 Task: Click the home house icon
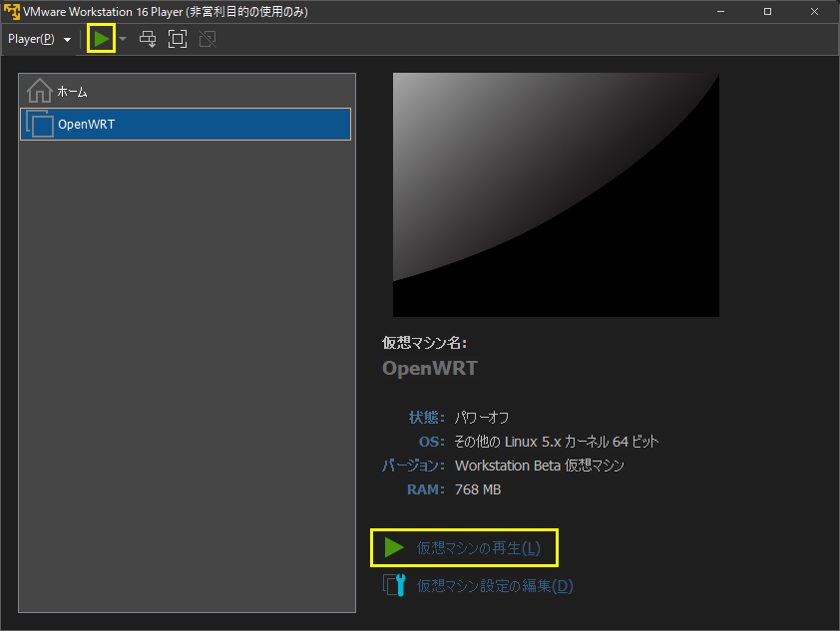coord(39,91)
